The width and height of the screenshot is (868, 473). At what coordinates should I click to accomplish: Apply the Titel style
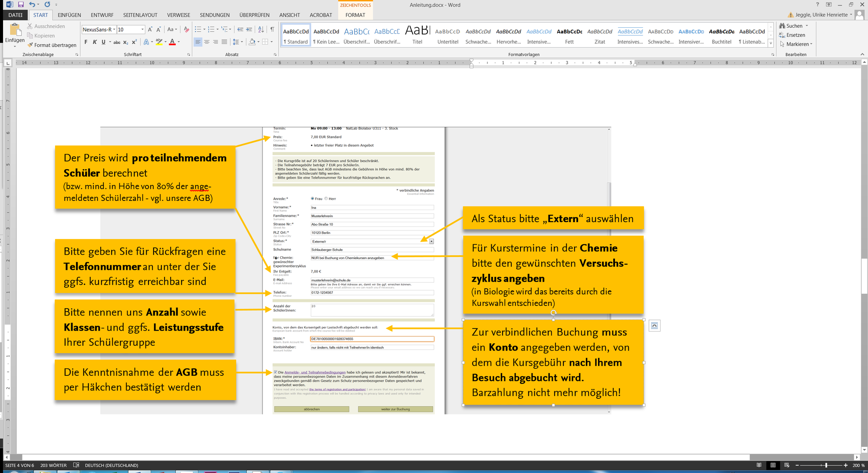(x=418, y=35)
